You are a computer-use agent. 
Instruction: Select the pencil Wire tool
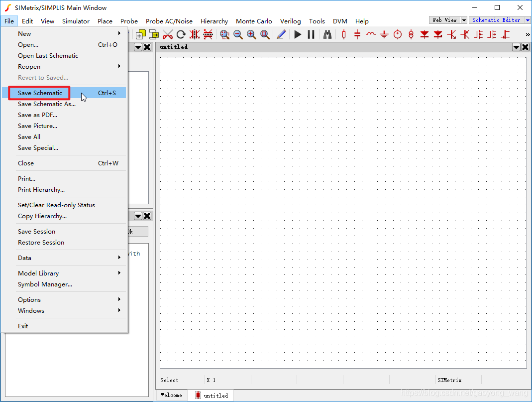281,34
